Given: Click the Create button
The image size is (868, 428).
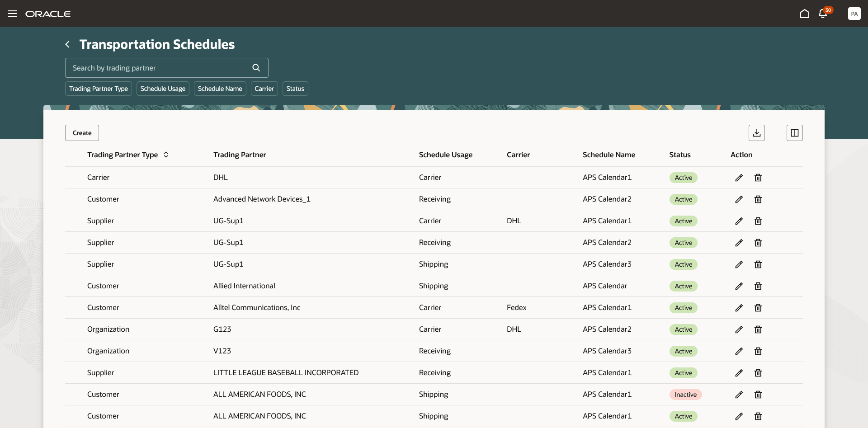Looking at the screenshot, I should tap(81, 132).
